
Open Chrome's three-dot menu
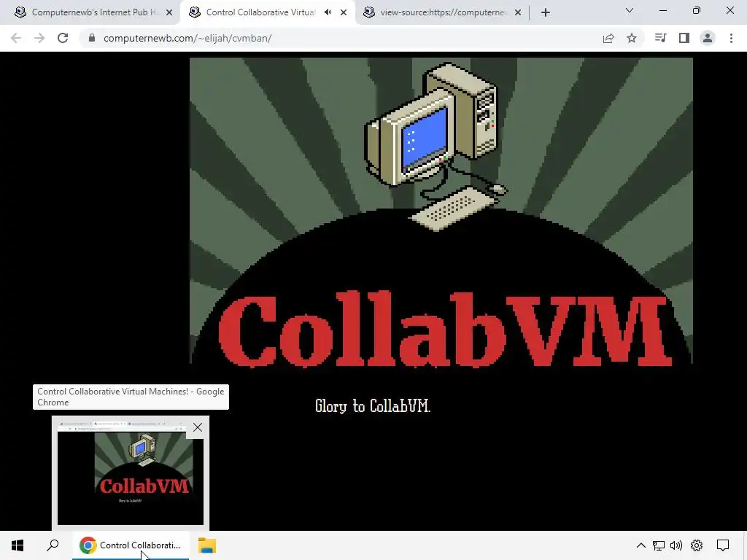731,38
